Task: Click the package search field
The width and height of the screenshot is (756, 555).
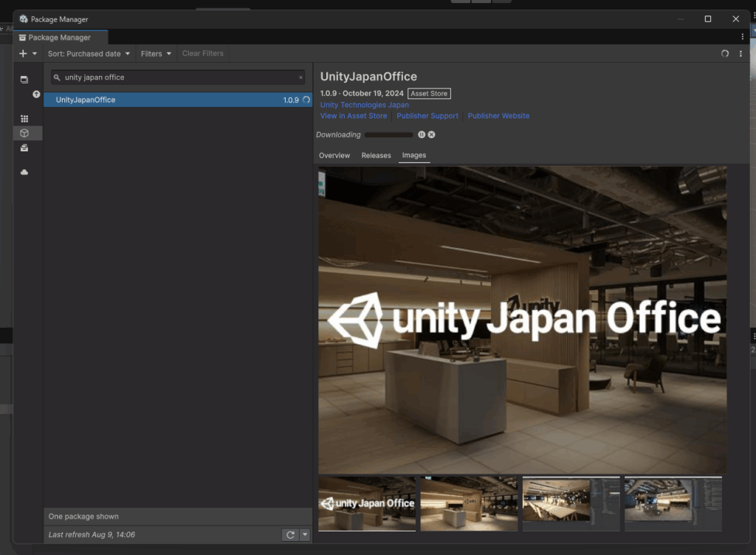Action: coord(178,77)
